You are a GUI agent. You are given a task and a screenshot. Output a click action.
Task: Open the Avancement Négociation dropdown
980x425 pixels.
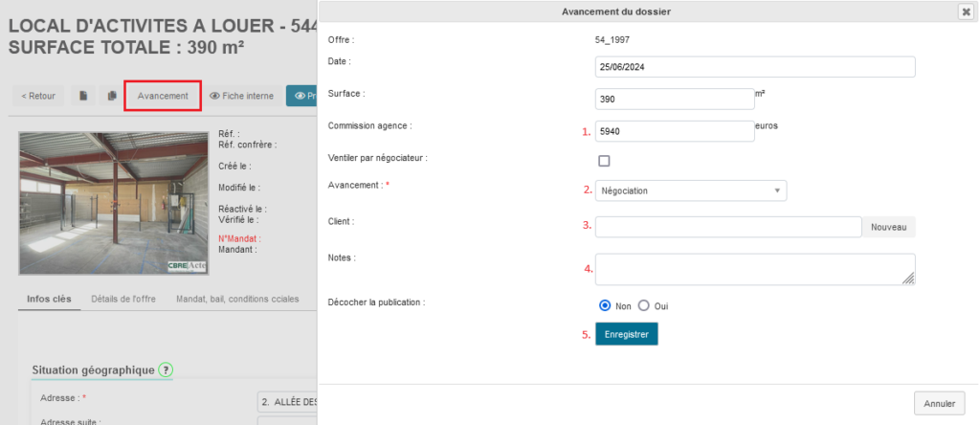coord(690,190)
